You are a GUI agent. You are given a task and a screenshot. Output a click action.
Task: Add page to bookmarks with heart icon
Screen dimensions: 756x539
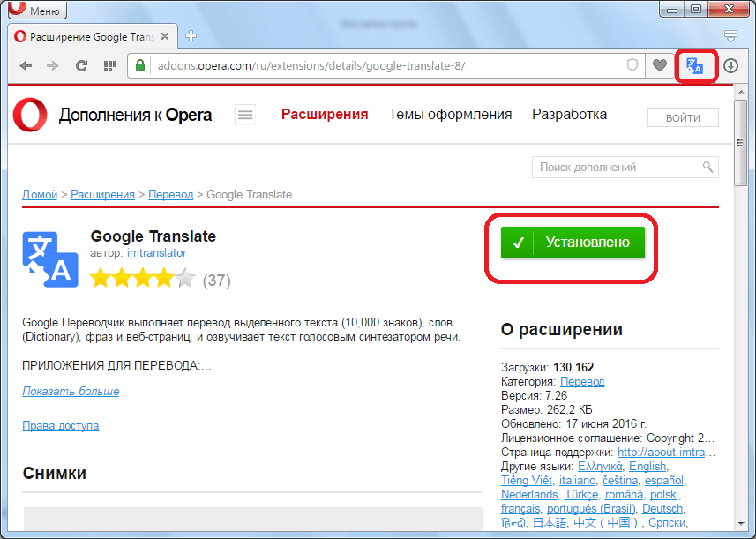click(660, 65)
